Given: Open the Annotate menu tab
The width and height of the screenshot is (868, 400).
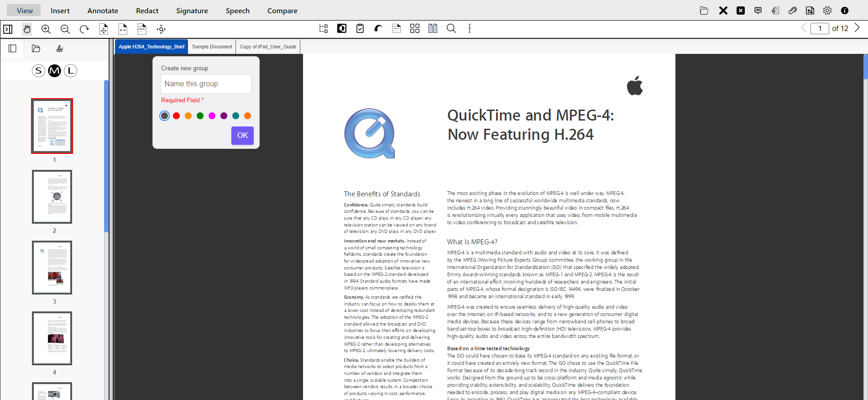Looking at the screenshot, I should [x=103, y=11].
